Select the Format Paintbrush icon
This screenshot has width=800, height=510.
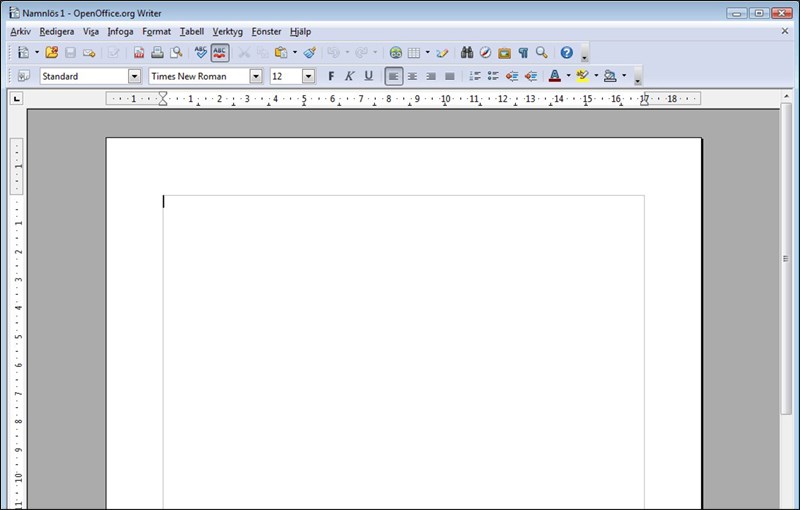[310, 53]
